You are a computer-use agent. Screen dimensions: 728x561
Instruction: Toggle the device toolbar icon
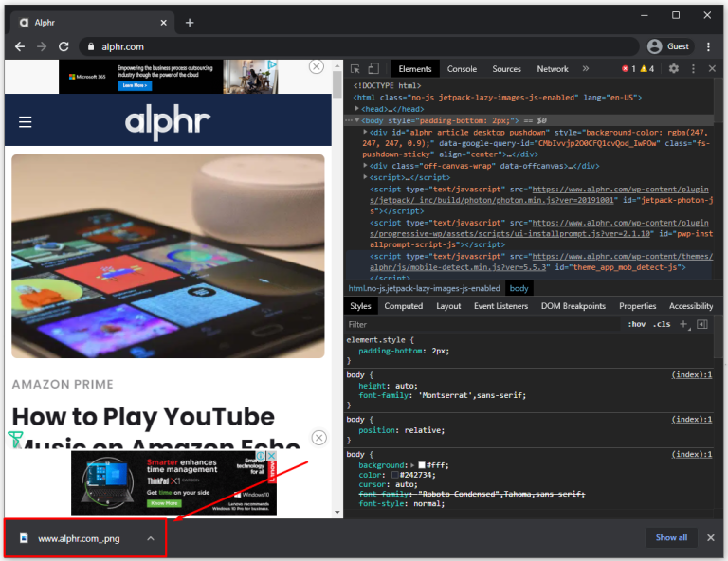point(373,69)
